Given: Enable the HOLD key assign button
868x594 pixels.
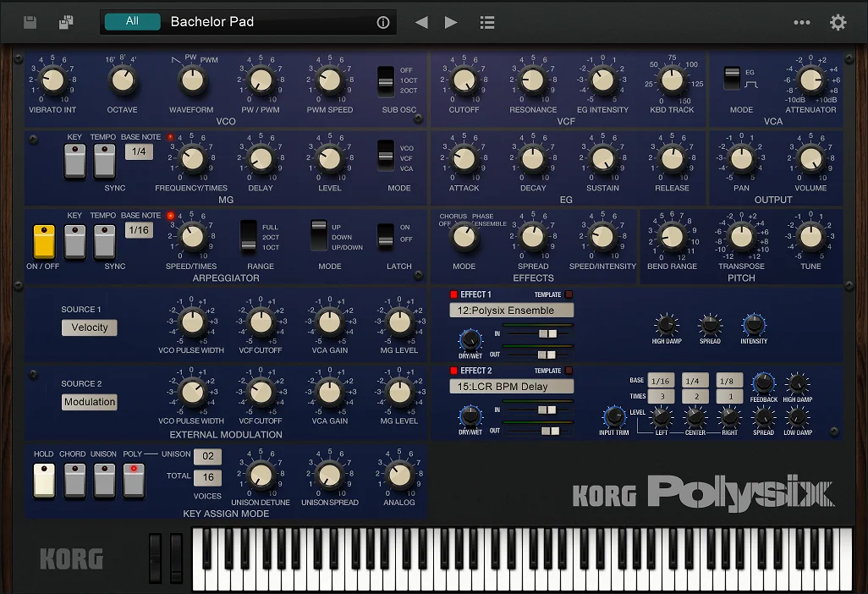Looking at the screenshot, I should coord(44,481).
